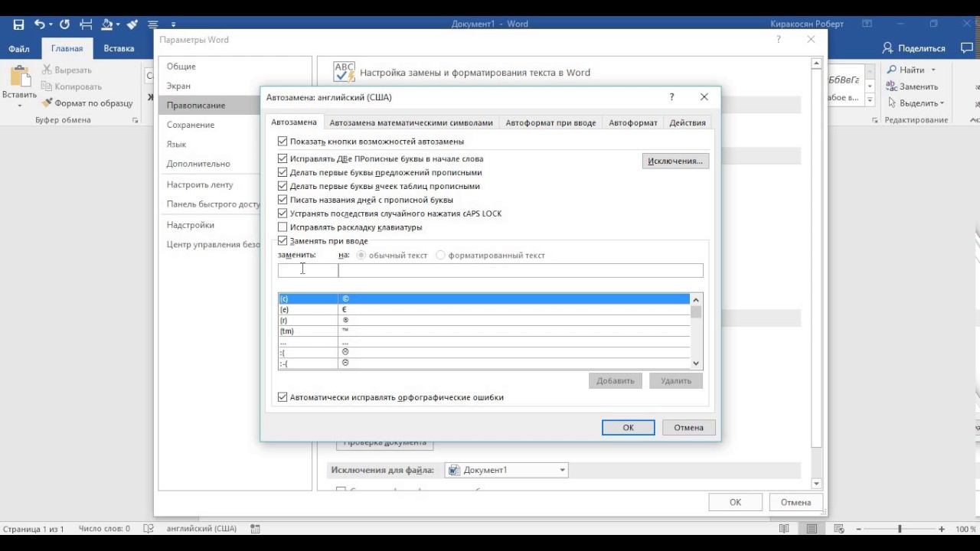Switch to the Автоформат tab

pyautogui.click(x=633, y=122)
